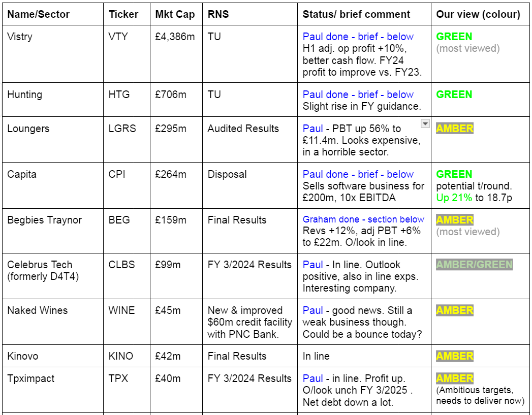Open the 'Paul done - brief - below' link for Vistry

click(358, 37)
